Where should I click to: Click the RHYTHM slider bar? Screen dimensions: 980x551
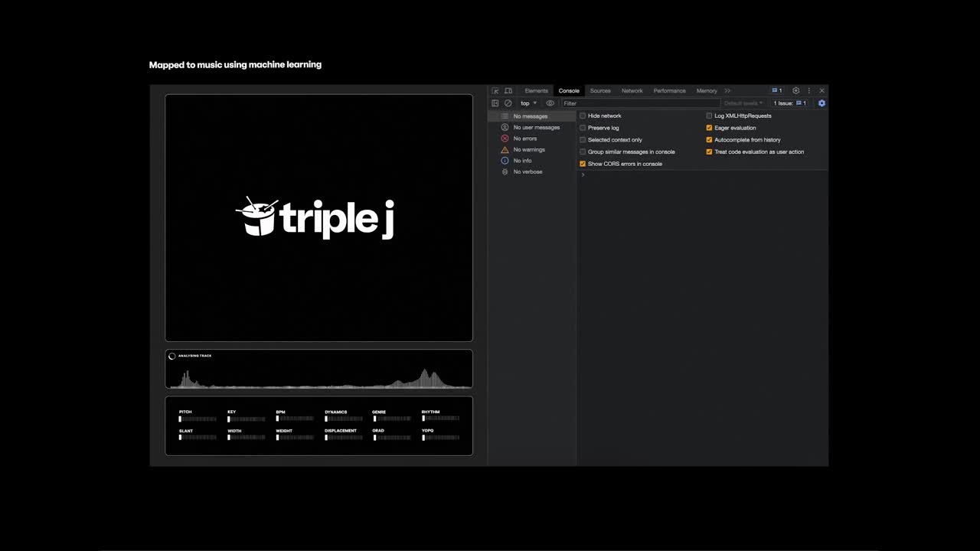(x=440, y=419)
